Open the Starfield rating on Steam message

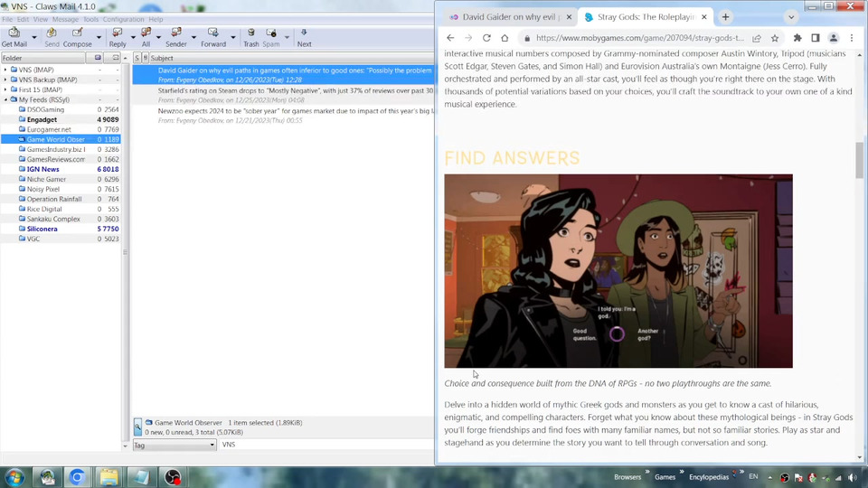pos(283,95)
